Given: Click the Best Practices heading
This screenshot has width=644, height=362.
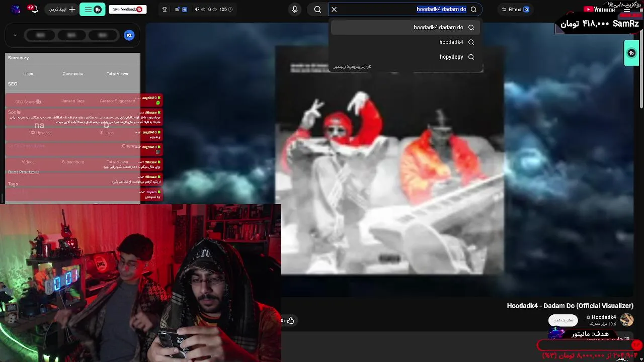Looking at the screenshot, I should click(24, 172).
